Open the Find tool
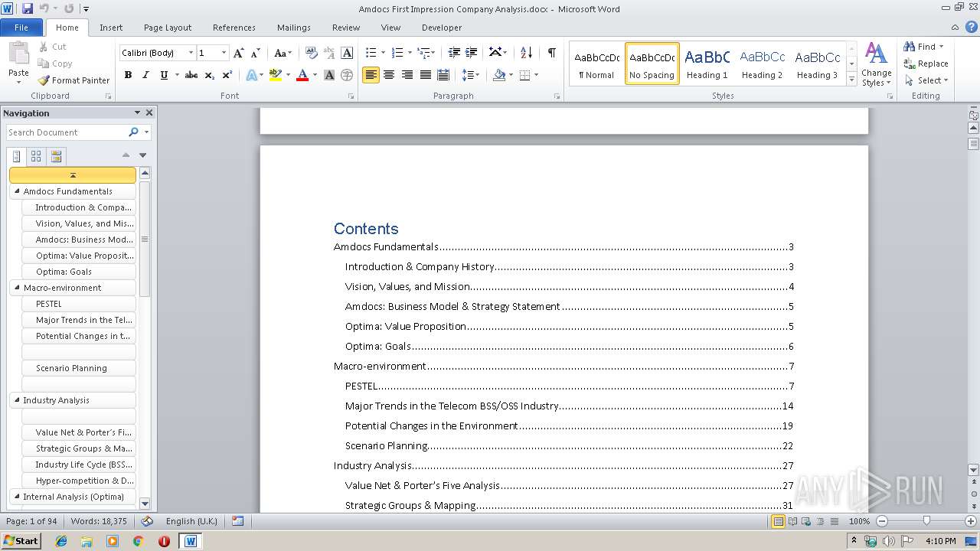 click(x=919, y=47)
